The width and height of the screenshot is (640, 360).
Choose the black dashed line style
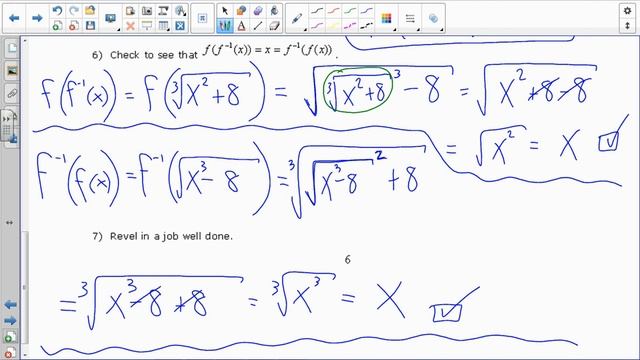[367, 26]
